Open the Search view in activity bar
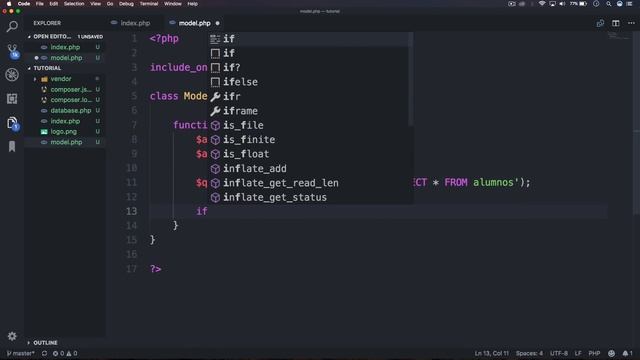 pos(12,27)
